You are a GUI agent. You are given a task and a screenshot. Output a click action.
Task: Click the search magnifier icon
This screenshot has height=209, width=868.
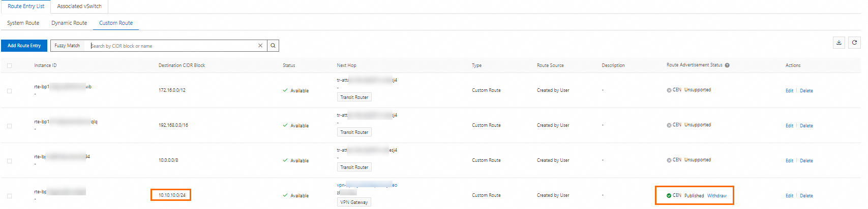(273, 46)
